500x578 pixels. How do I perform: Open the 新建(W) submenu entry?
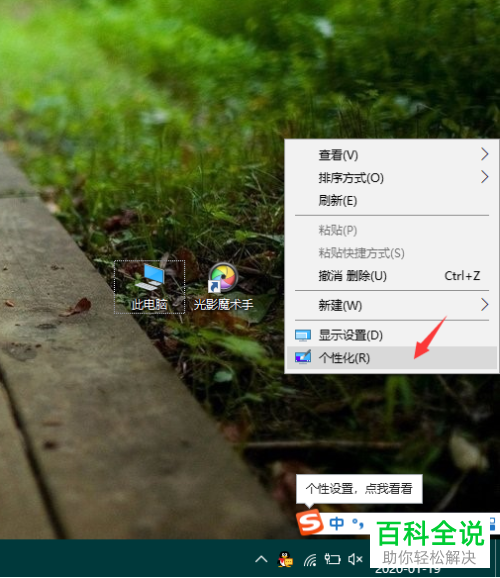pos(392,305)
